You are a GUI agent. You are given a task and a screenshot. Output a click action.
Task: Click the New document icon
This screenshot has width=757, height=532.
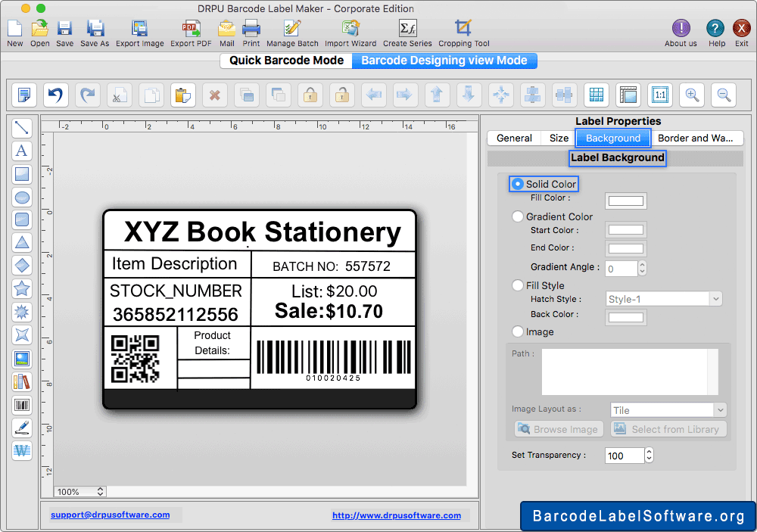point(14,29)
